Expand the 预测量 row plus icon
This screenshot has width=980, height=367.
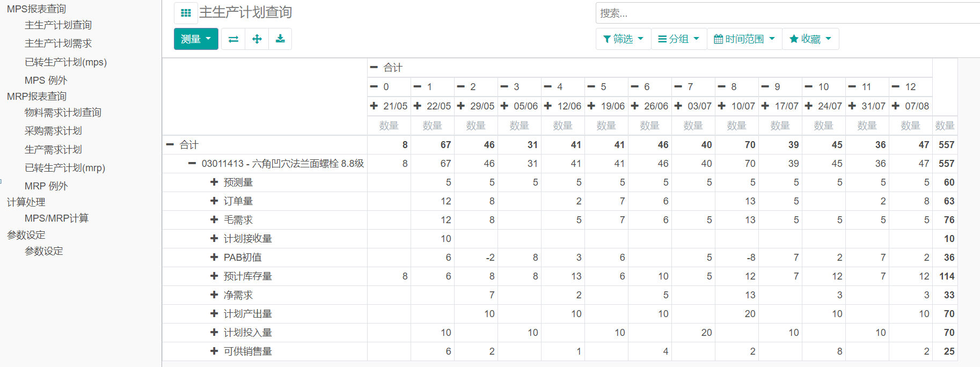[x=214, y=182]
